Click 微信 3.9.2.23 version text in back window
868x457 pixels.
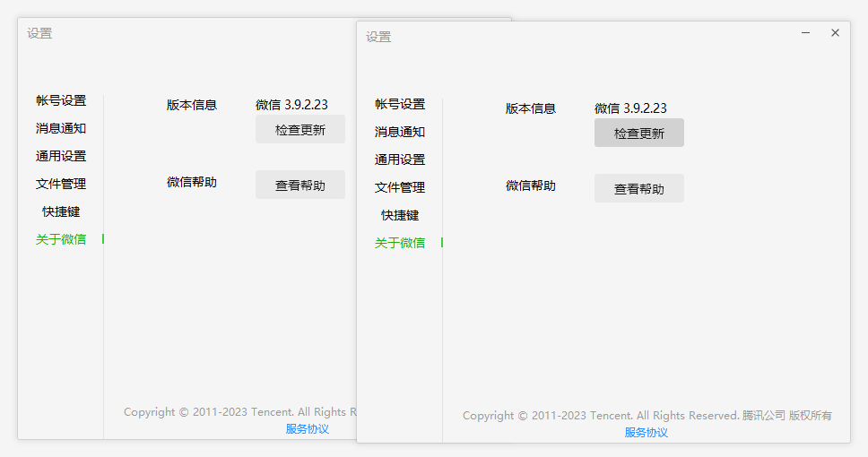(291, 105)
